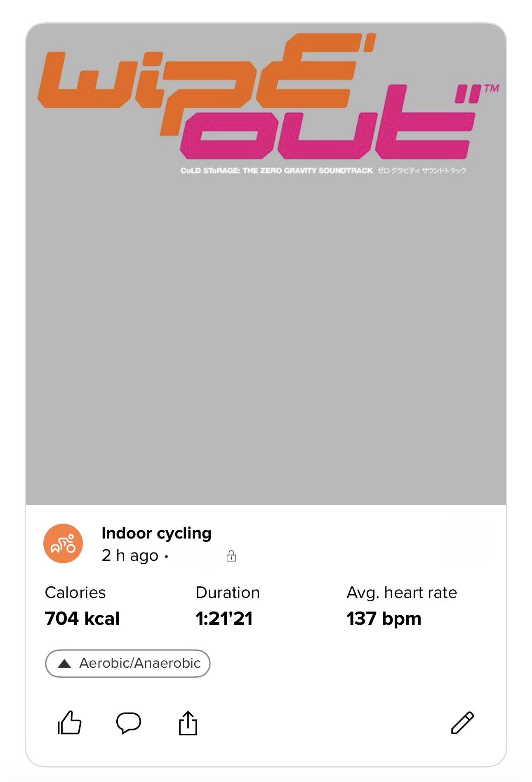
Task: Select the Duration label
Action: click(228, 593)
